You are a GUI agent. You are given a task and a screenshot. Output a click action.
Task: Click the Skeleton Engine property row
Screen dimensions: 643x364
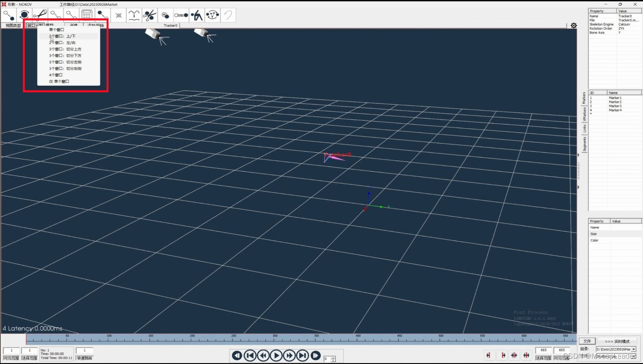tap(615, 24)
